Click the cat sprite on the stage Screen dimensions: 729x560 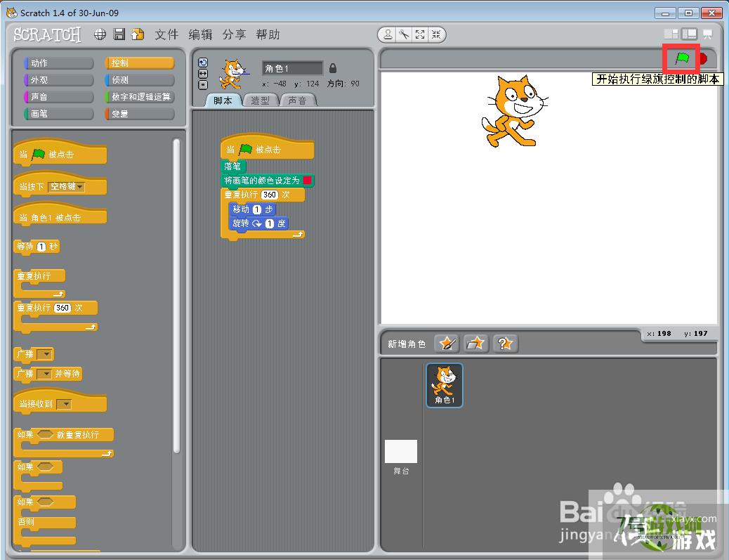[513, 112]
